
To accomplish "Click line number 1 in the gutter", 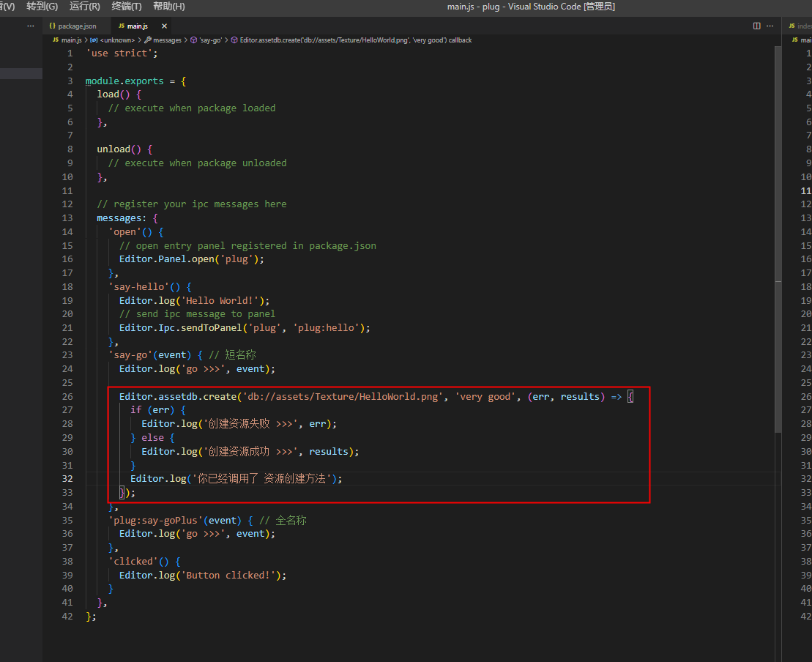I will tap(70, 53).
